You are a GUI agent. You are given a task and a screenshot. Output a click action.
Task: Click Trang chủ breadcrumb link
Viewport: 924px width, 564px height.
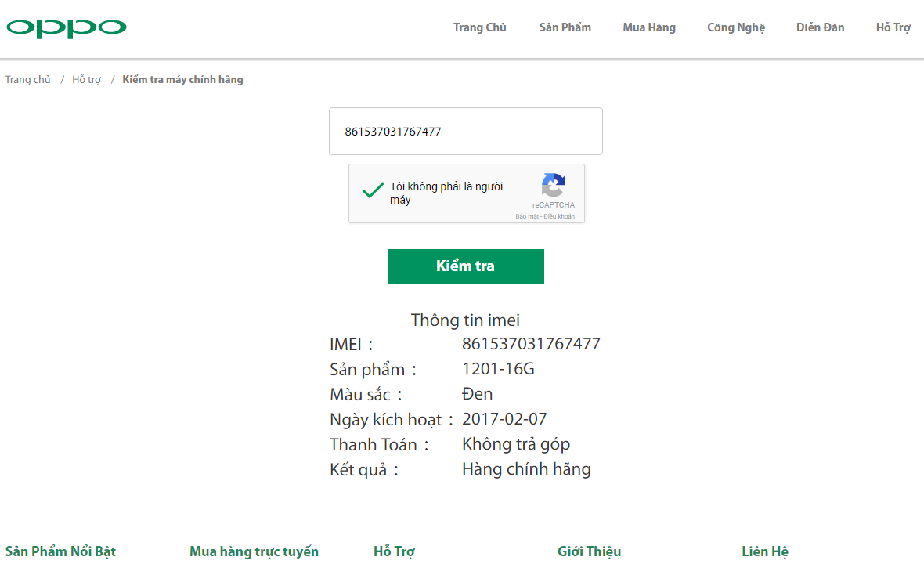pyautogui.click(x=27, y=80)
